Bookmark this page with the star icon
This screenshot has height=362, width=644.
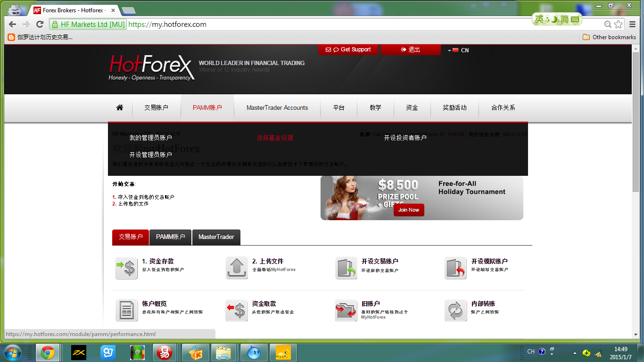[x=619, y=25]
